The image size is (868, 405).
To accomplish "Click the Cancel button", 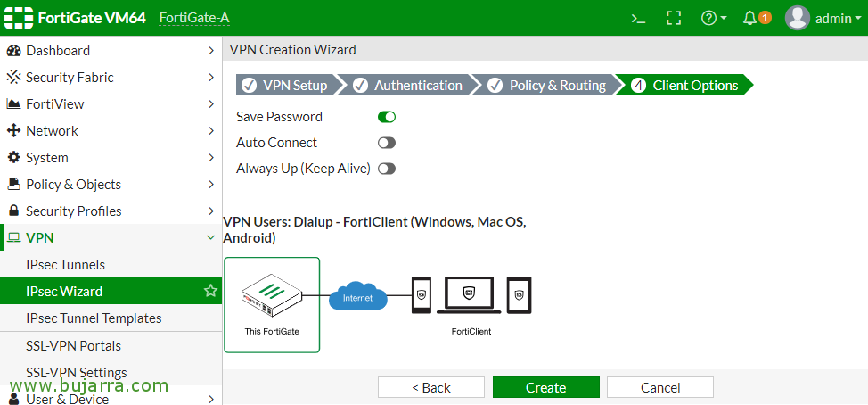I will click(659, 387).
